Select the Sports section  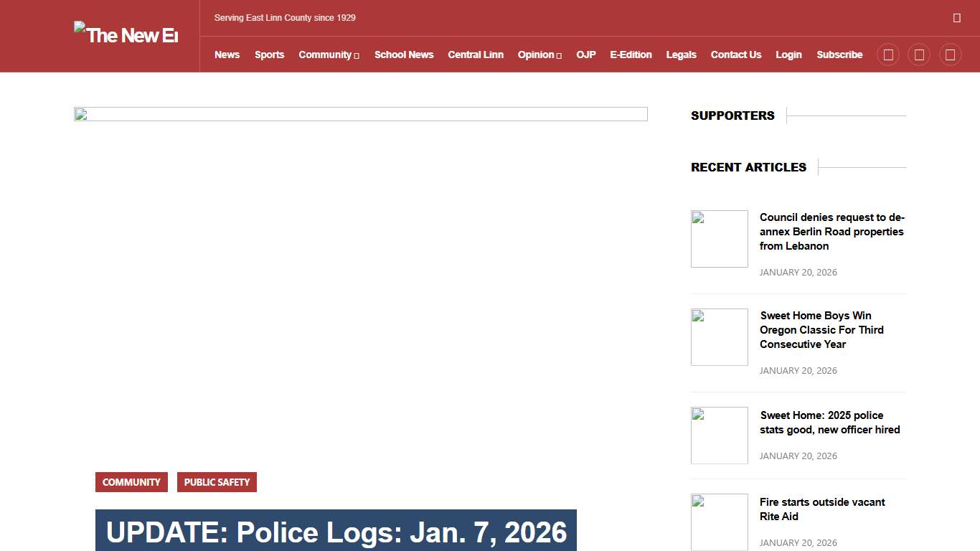coord(269,55)
